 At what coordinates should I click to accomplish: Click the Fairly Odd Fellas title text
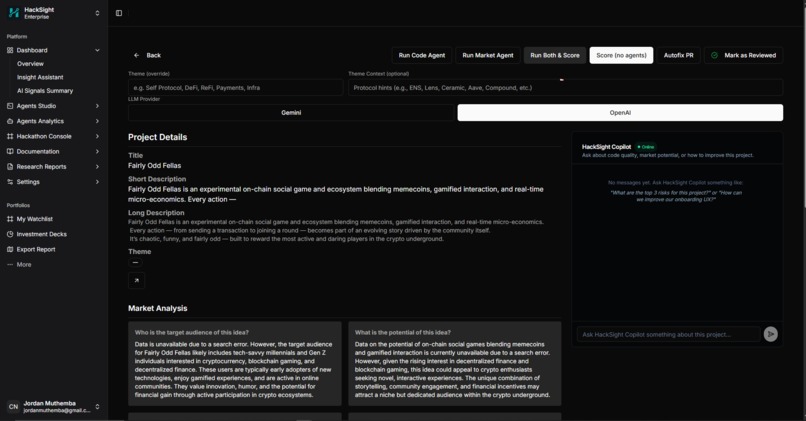(x=154, y=166)
